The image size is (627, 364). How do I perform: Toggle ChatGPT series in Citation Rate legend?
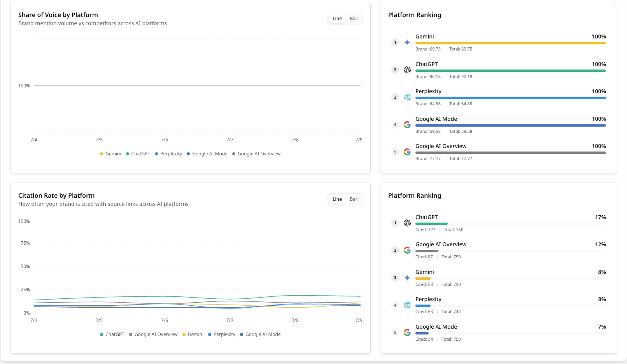112,334
